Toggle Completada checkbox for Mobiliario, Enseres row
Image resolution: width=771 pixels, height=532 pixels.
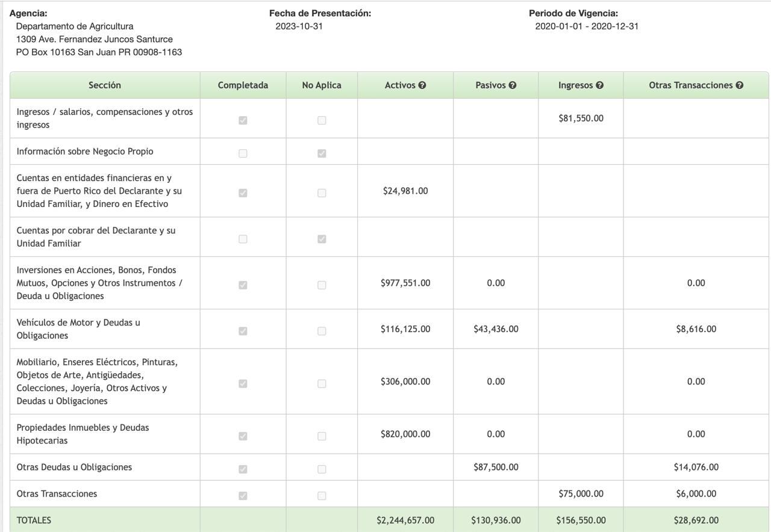[243, 383]
